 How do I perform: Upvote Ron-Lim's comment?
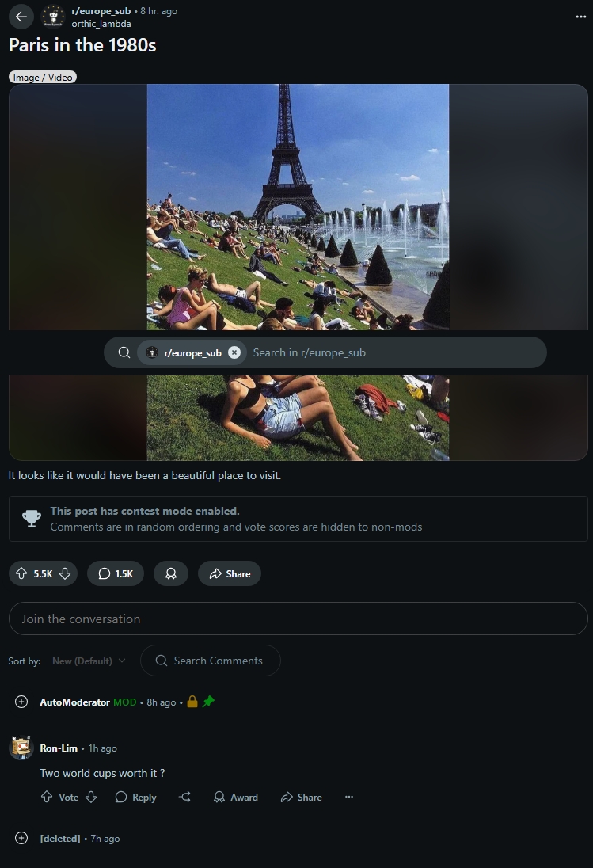tap(47, 798)
